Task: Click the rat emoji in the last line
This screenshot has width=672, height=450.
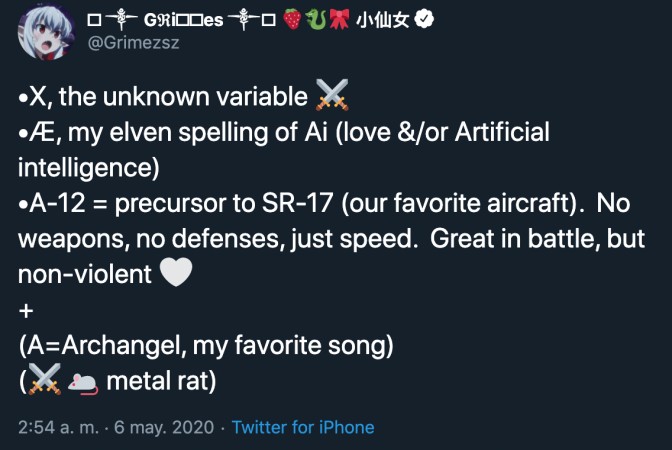Action: point(82,381)
